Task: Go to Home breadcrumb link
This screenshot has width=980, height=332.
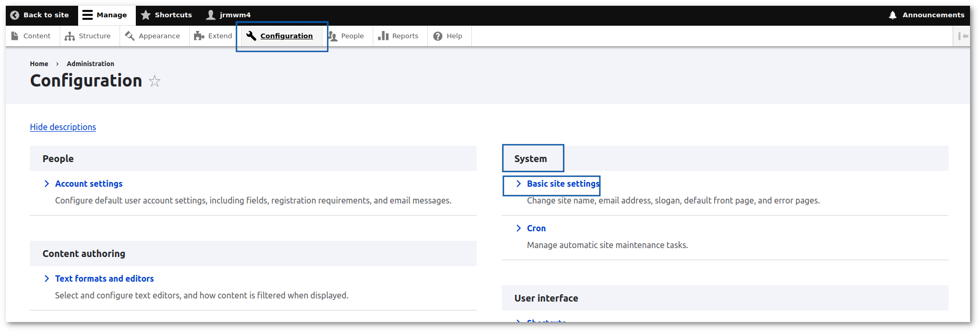Action: (x=39, y=64)
